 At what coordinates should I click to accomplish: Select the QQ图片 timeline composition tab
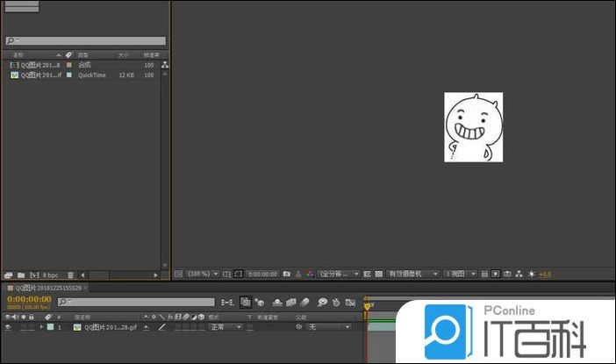point(48,288)
